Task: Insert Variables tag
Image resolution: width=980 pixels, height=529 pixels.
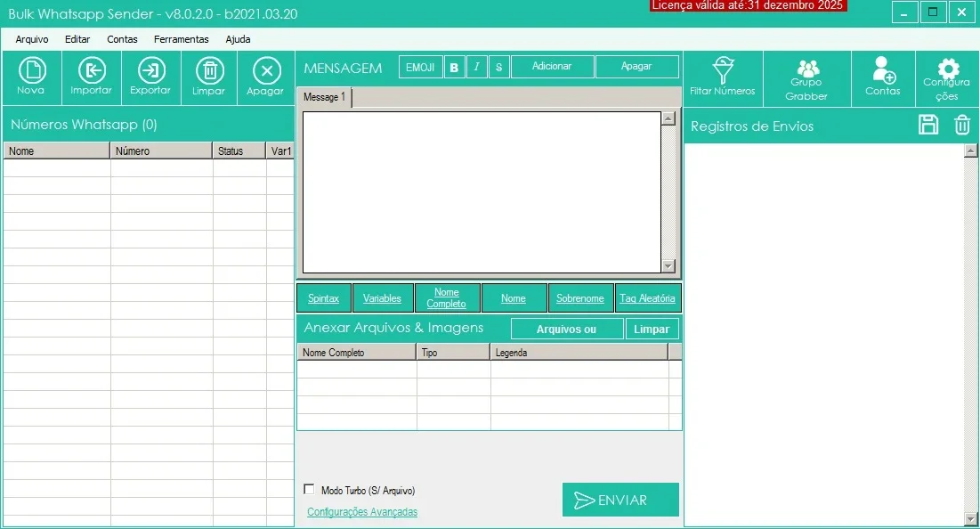Action: tap(382, 298)
